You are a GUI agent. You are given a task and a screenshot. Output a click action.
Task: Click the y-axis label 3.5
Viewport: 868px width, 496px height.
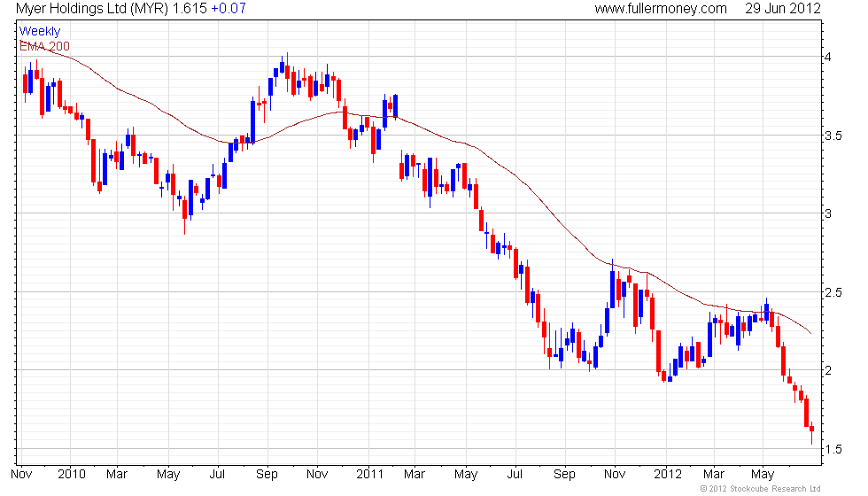pyautogui.click(x=833, y=136)
